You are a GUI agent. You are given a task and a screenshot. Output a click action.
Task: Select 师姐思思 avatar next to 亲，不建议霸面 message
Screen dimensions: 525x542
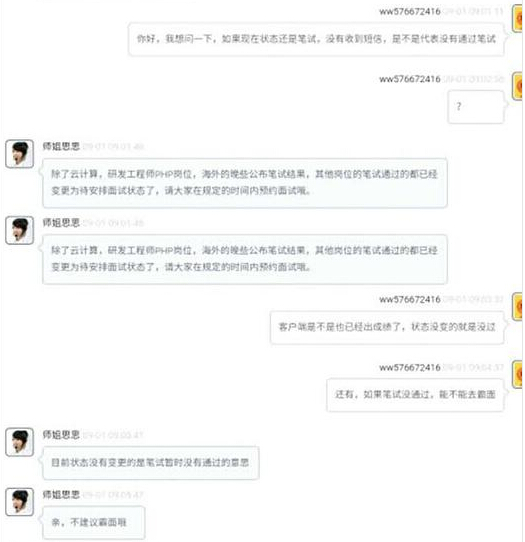[19, 502]
